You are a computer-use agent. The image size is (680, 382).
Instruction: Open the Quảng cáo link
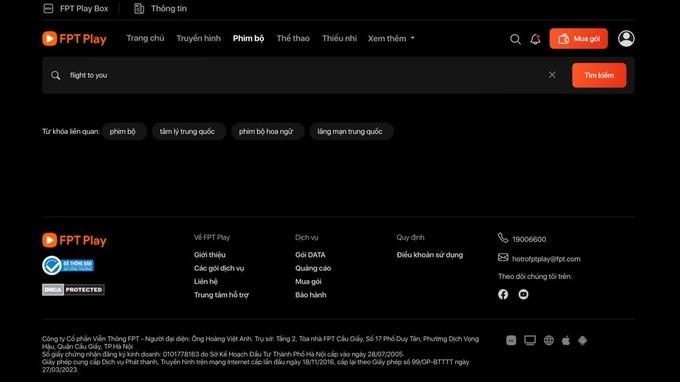(x=313, y=268)
